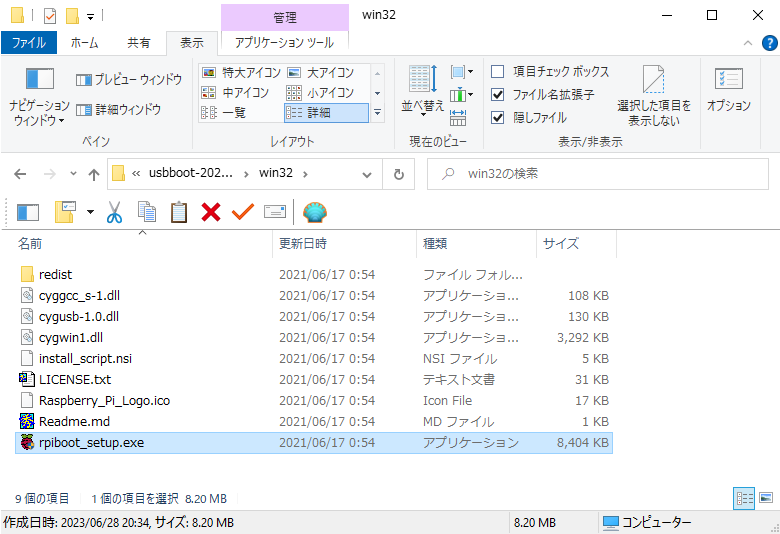Click the win32 search box
780x534 pixels.
coord(598,174)
